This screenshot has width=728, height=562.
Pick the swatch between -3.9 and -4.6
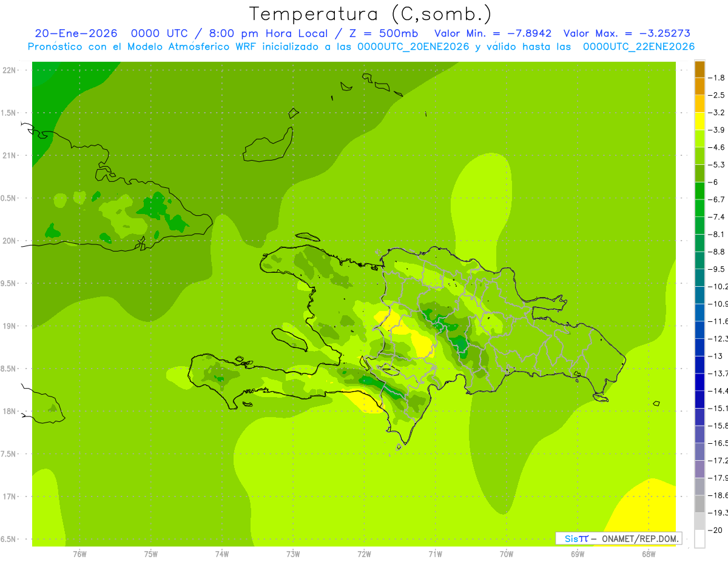(699, 138)
